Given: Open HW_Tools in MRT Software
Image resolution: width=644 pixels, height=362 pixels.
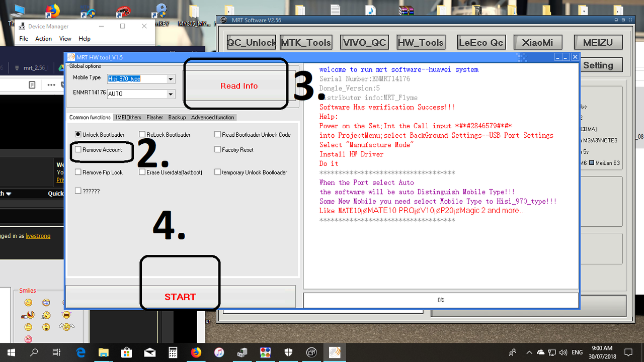Looking at the screenshot, I should [421, 43].
